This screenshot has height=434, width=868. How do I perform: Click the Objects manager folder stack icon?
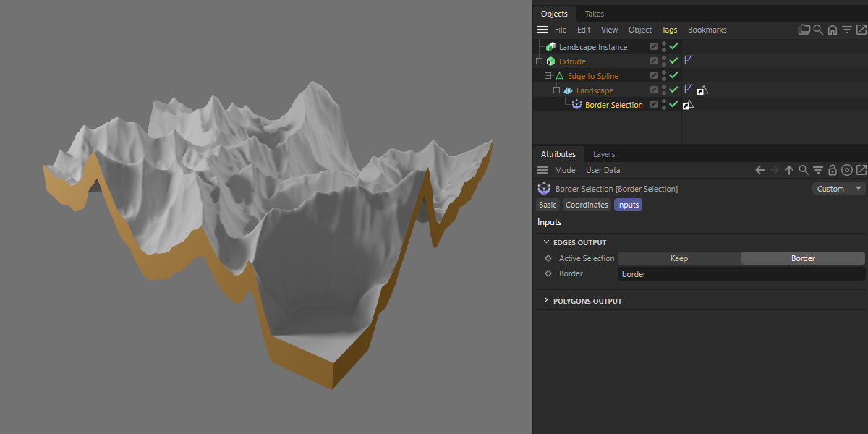[804, 30]
